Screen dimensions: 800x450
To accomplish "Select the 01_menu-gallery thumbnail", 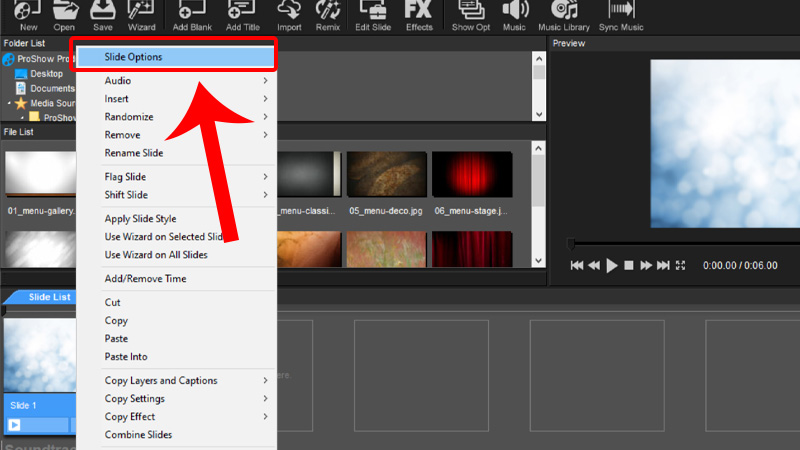I will tap(40, 174).
